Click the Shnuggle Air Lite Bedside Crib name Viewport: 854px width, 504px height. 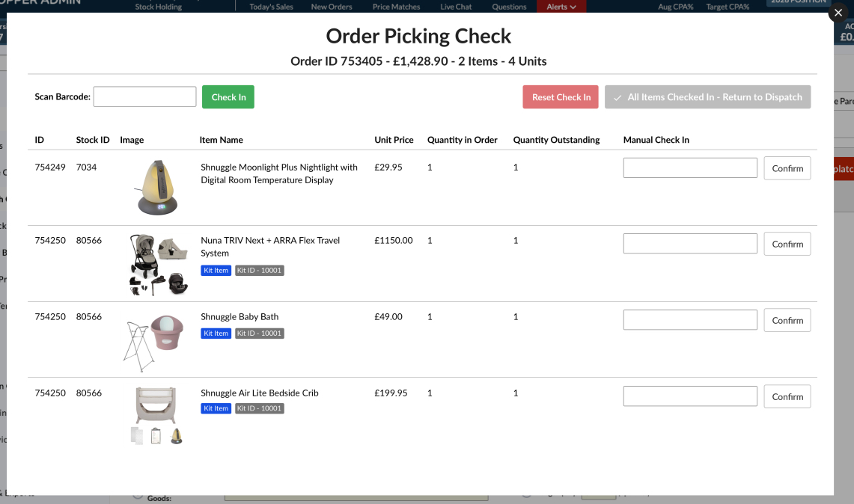(x=259, y=393)
